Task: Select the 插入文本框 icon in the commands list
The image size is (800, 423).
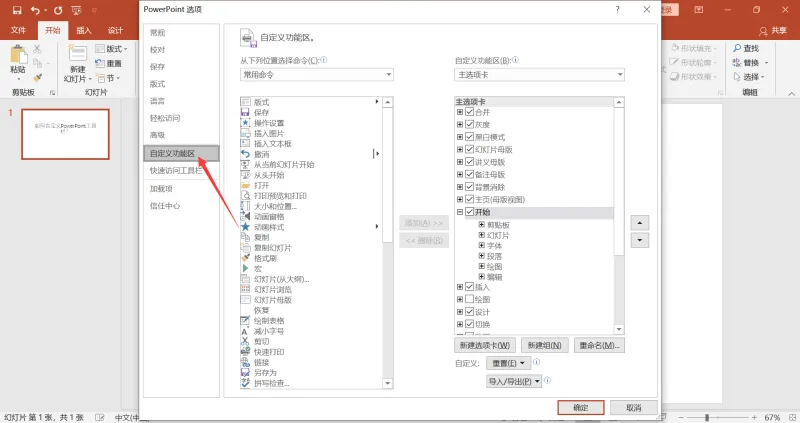Action: pos(245,144)
